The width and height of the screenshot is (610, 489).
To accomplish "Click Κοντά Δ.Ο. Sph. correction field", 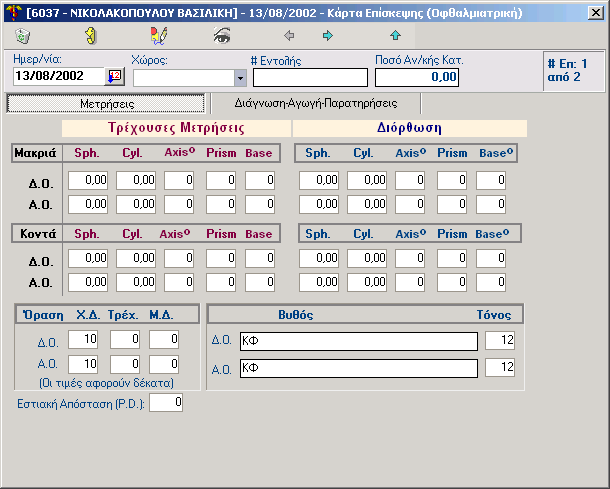I will (319, 258).
